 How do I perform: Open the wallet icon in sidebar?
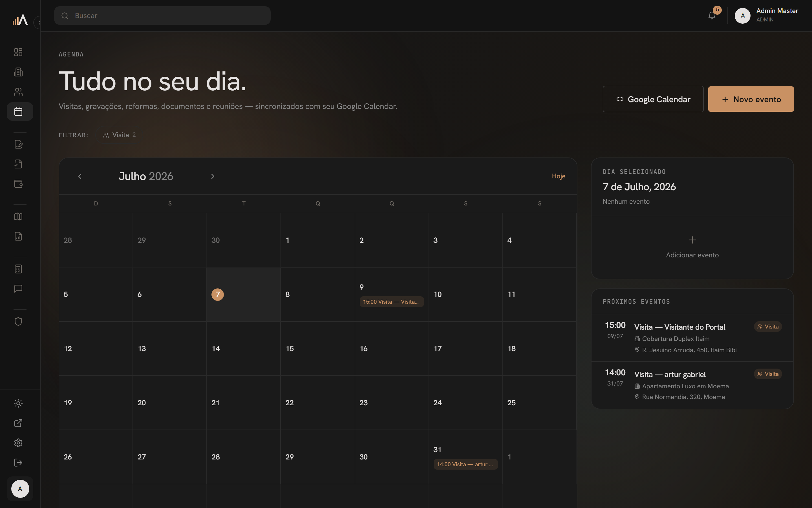coord(18,184)
